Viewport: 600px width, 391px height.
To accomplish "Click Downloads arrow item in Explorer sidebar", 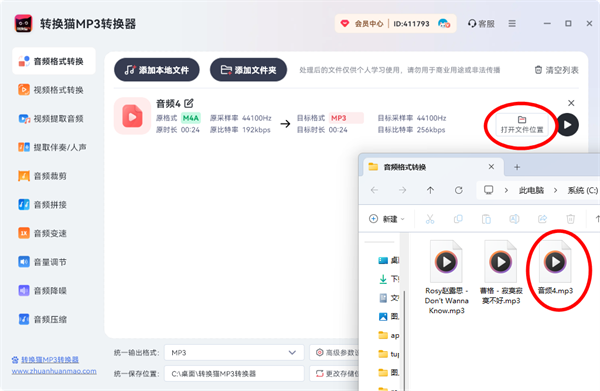I will [389, 279].
